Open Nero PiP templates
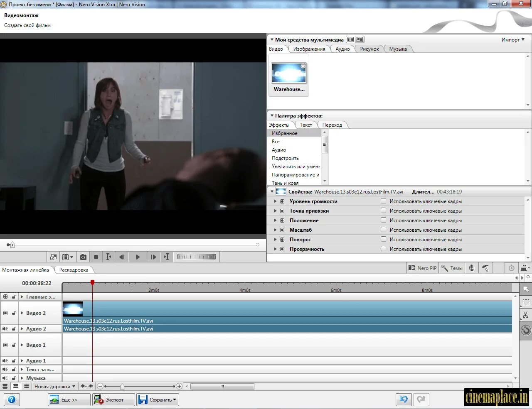 423,268
